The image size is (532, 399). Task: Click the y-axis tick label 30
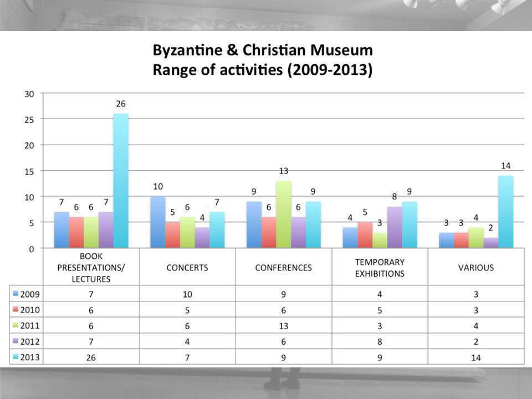tap(29, 94)
